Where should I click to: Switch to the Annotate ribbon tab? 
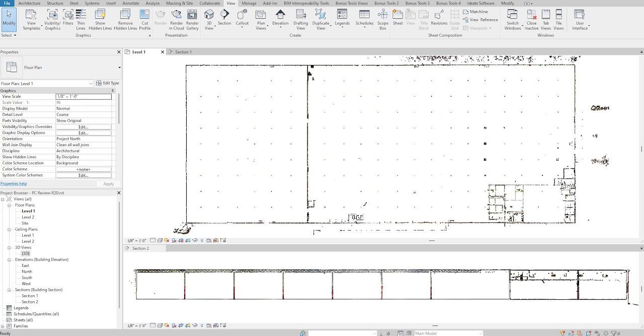pyautogui.click(x=131, y=4)
